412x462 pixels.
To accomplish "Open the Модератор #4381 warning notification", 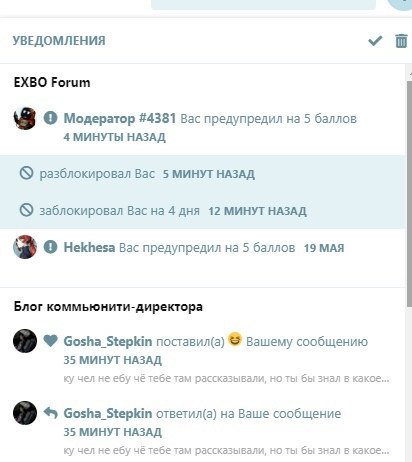I will point(203,127).
